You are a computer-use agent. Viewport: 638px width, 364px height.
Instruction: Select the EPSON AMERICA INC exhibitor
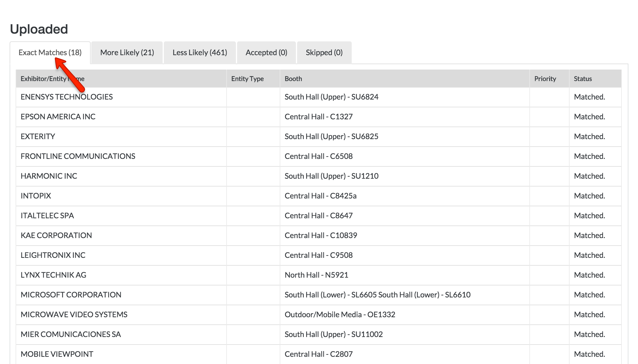58,117
